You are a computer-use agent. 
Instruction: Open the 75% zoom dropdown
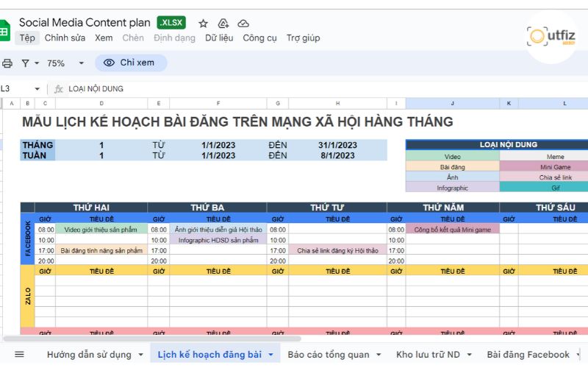(x=65, y=63)
